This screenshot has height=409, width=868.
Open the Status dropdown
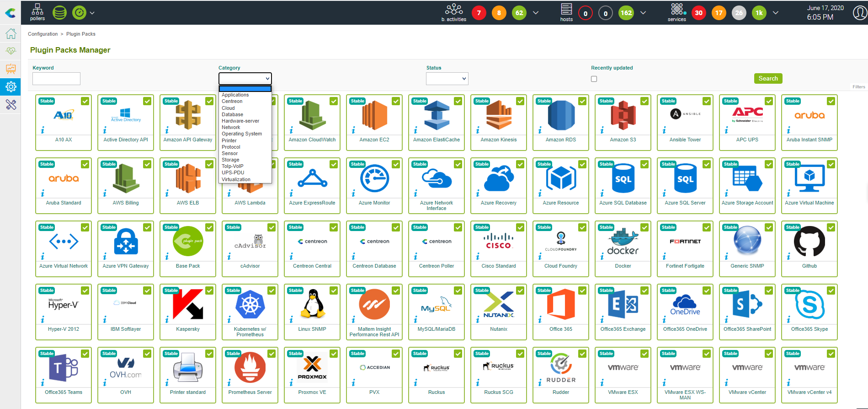[447, 79]
